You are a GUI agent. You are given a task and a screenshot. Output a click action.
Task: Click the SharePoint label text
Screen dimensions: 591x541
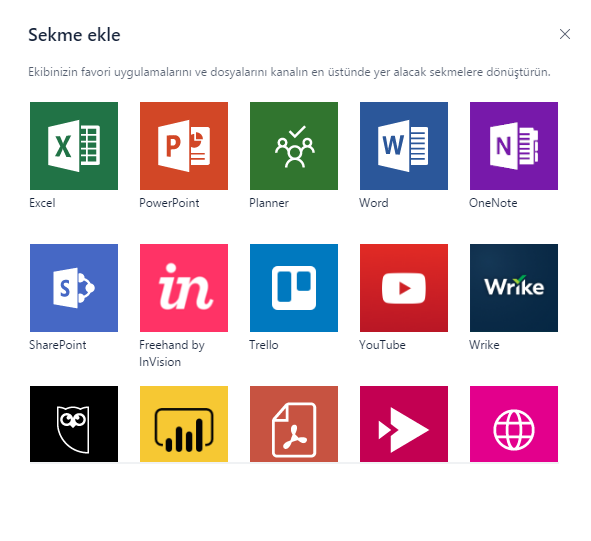click(58, 345)
